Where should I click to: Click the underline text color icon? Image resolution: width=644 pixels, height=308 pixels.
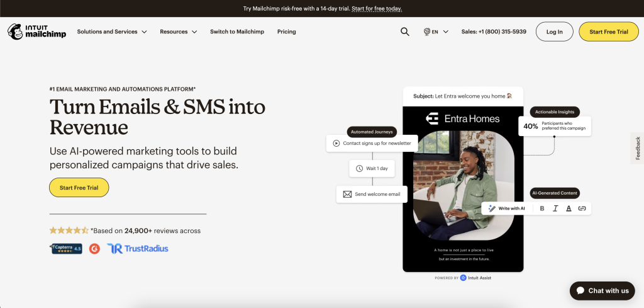(569, 208)
